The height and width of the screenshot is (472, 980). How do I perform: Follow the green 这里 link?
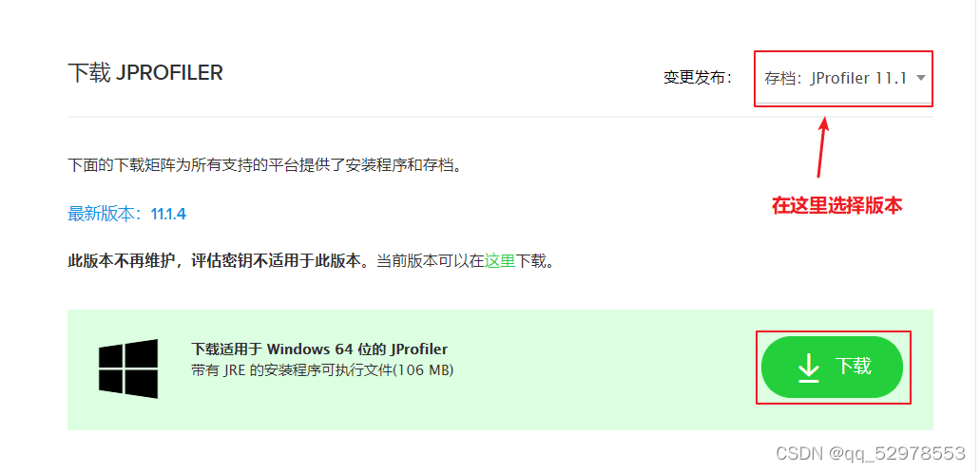click(499, 260)
